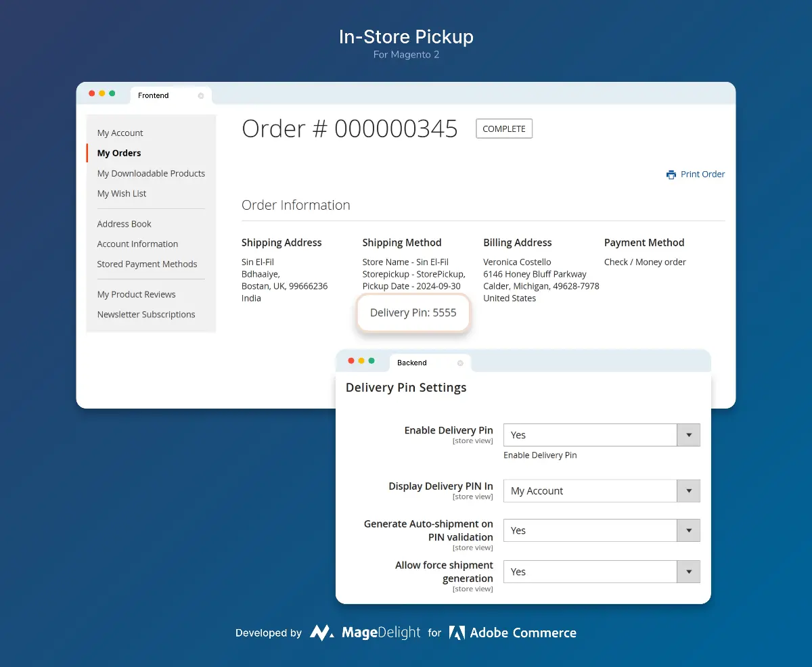Viewport: 812px width, 667px height.
Task: Click the Display Delivery PIN In label
Action: click(441, 486)
